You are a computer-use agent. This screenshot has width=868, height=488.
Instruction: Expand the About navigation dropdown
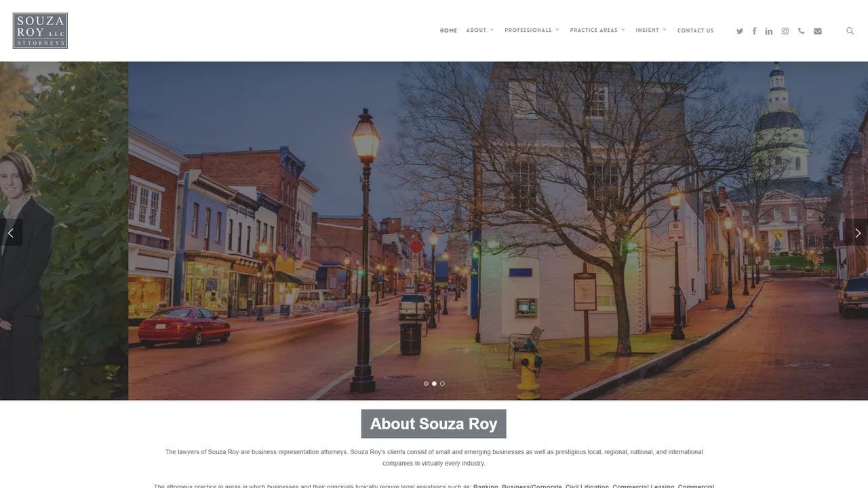point(480,30)
